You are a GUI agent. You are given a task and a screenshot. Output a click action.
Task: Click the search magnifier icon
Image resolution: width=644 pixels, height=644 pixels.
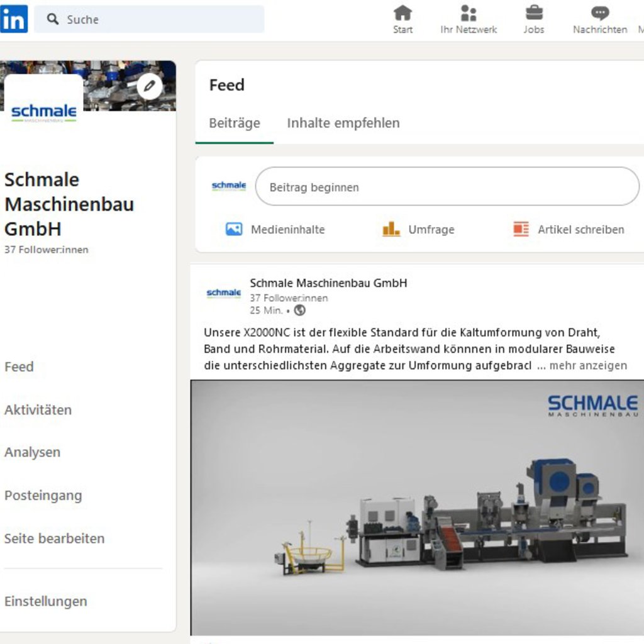point(53,19)
